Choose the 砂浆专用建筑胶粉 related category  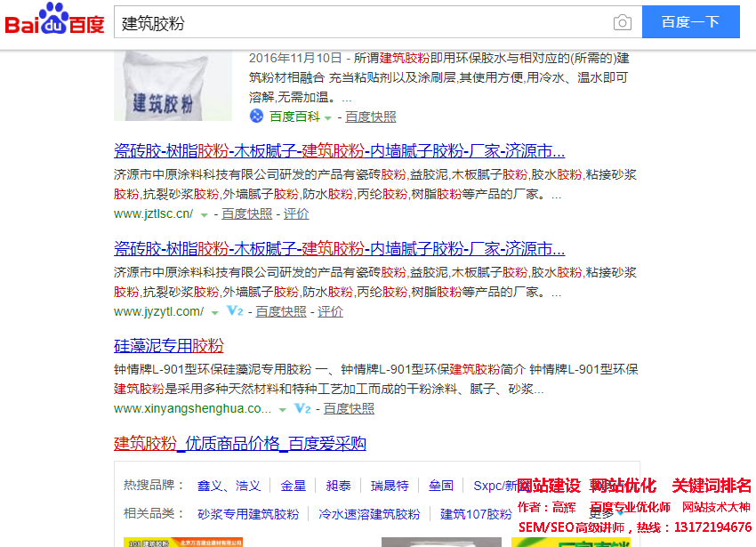[248, 514]
